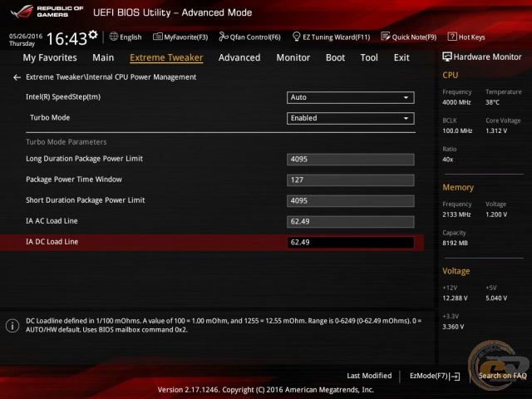Image resolution: width=532 pixels, height=399 pixels.
Task: Launch EZ Tuning Wizard(F11)
Action: 336,37
